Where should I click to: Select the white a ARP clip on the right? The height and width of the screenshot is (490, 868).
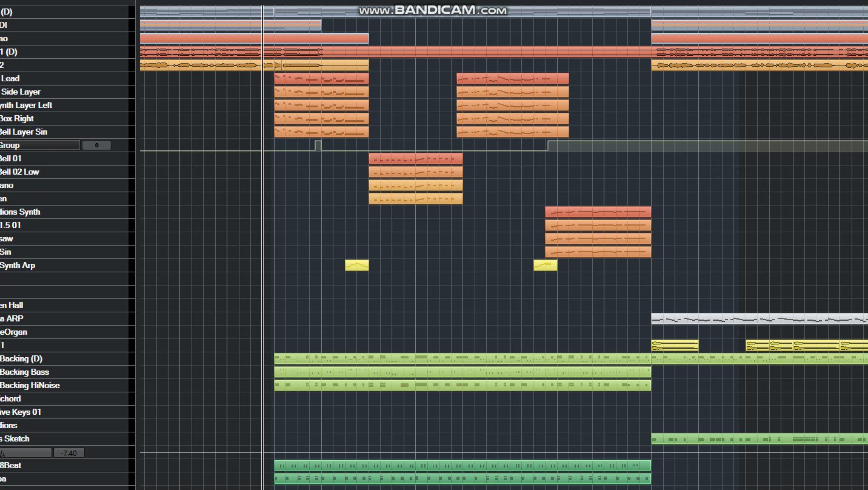758,318
